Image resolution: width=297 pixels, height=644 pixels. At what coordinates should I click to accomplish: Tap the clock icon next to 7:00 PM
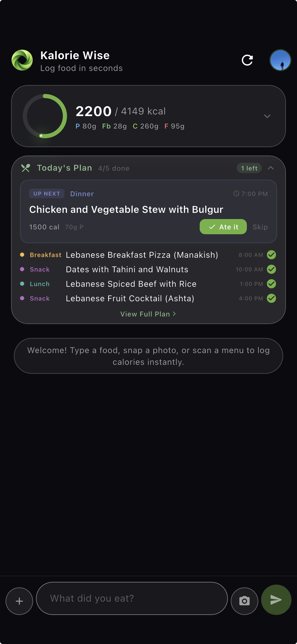coord(236,193)
